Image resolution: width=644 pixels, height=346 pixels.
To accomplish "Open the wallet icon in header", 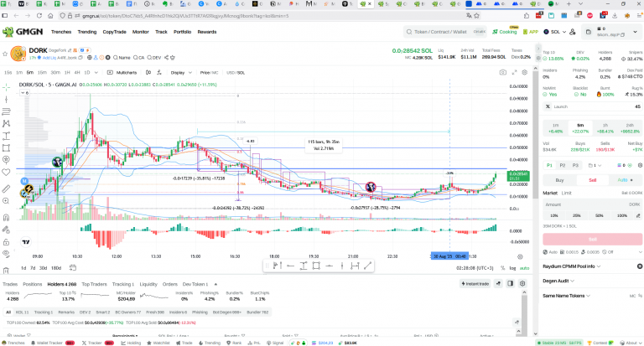I will 588,32.
